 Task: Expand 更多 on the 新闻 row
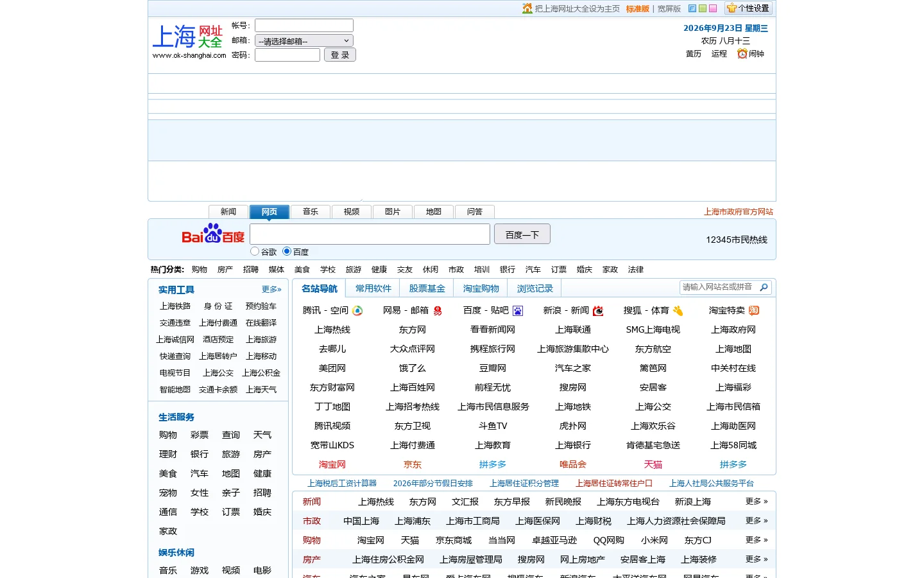pyautogui.click(x=757, y=502)
